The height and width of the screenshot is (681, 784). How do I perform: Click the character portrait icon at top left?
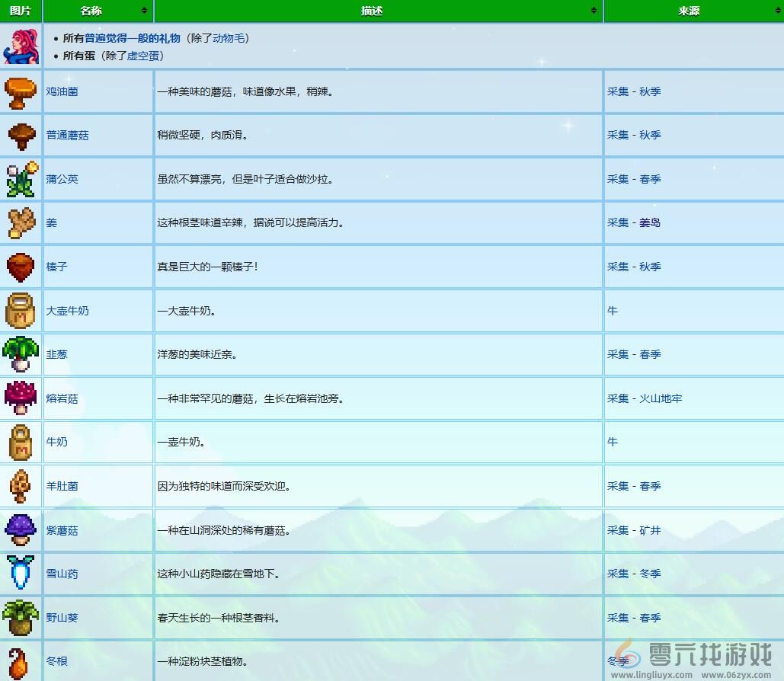coord(21,47)
